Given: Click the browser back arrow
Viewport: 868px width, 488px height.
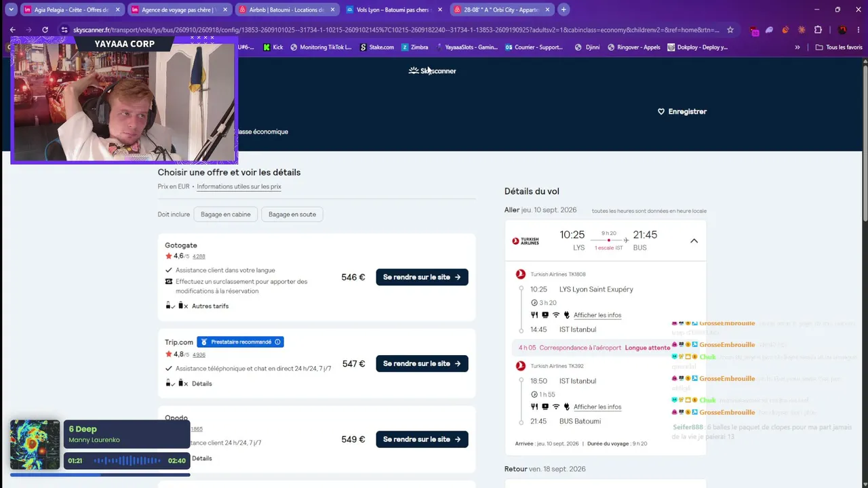Looking at the screenshot, I should [12, 30].
